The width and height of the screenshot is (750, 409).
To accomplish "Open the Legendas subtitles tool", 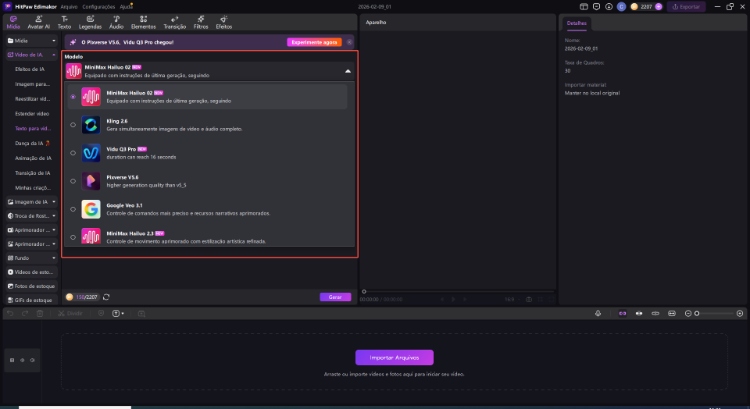I will click(x=91, y=21).
